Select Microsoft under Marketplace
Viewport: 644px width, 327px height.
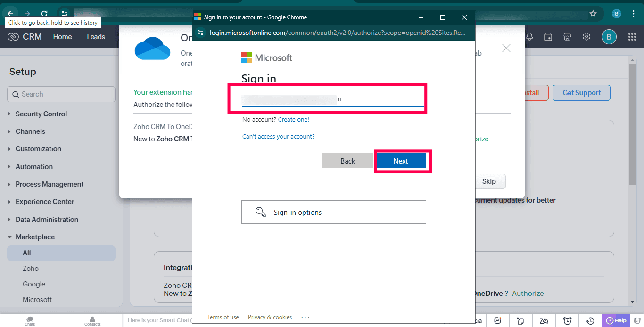(x=37, y=300)
